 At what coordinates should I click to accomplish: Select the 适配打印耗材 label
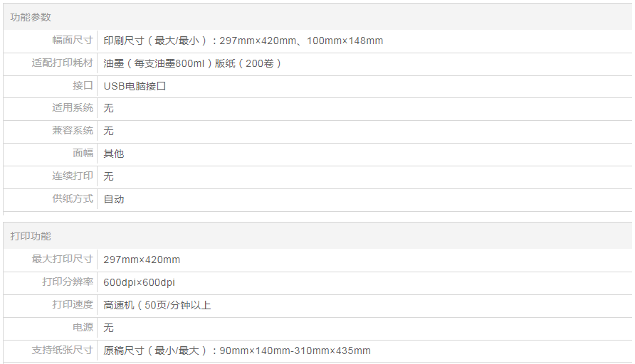[x=63, y=63]
